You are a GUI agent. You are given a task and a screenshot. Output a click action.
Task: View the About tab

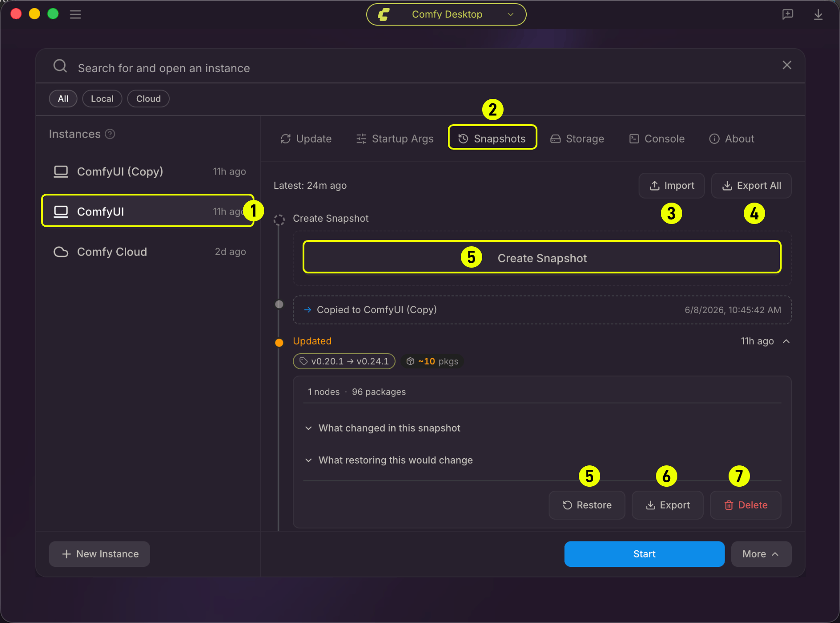click(732, 139)
